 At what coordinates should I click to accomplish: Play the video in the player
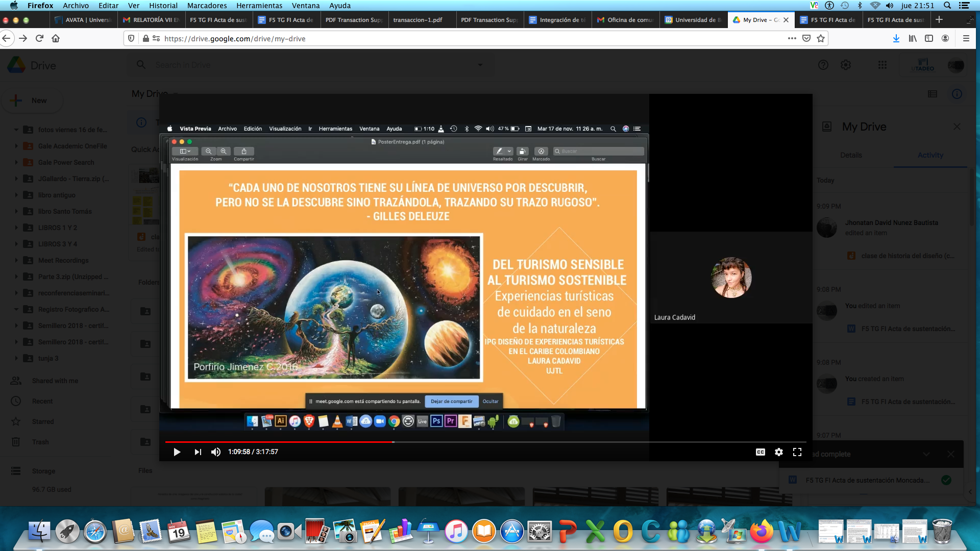177,452
